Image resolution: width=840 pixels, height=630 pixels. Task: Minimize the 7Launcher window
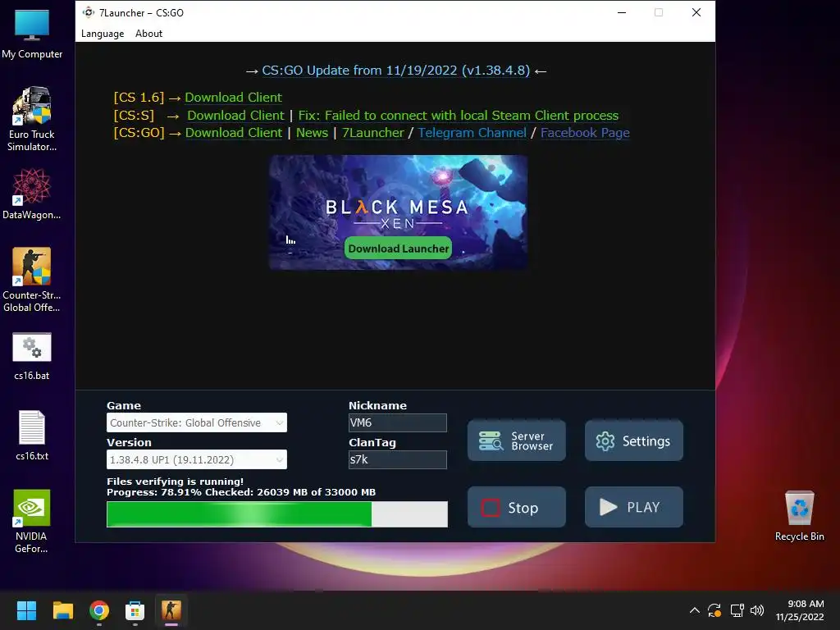click(622, 12)
